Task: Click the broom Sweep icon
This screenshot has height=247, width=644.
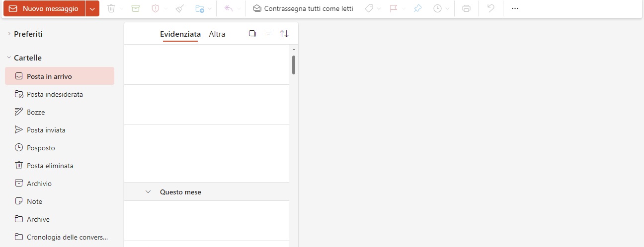Action: (180, 8)
